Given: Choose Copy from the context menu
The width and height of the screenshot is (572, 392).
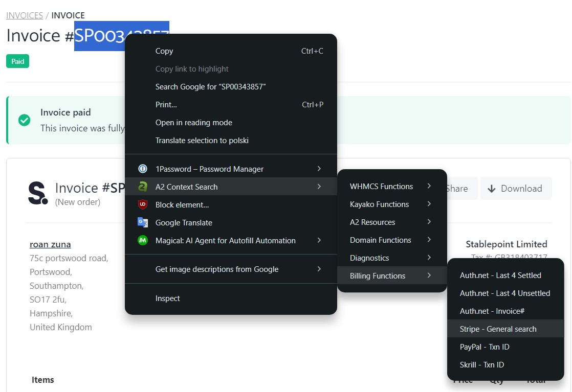Looking at the screenshot, I should pos(231,51).
